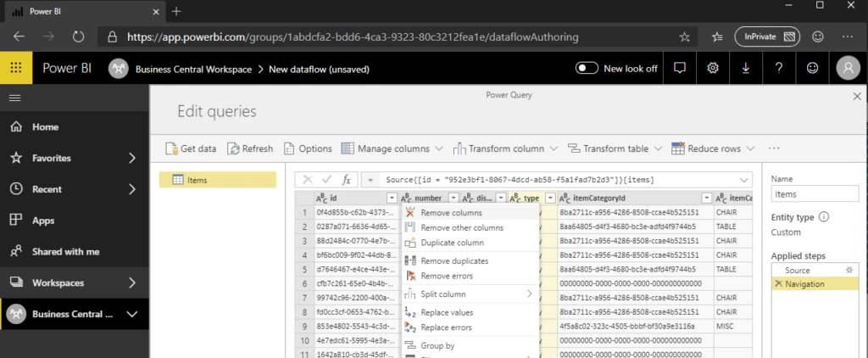Open the Split column submenu

(x=470, y=294)
